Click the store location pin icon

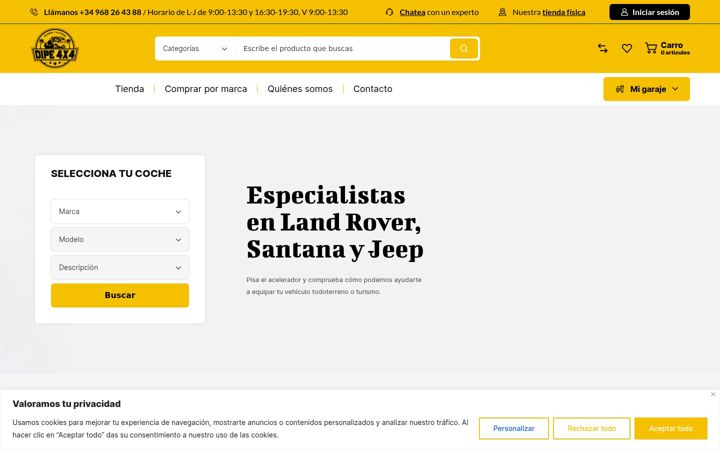[x=502, y=12]
